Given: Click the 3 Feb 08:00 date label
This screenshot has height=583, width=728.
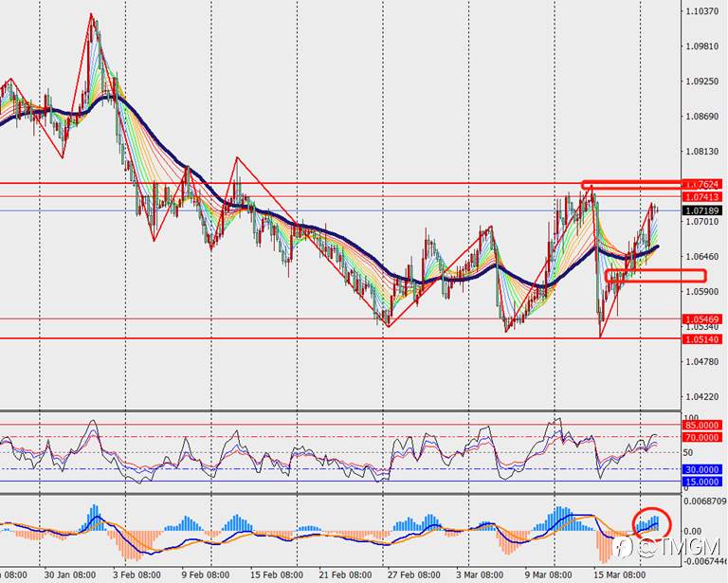Looking at the screenshot, I should point(136,574).
